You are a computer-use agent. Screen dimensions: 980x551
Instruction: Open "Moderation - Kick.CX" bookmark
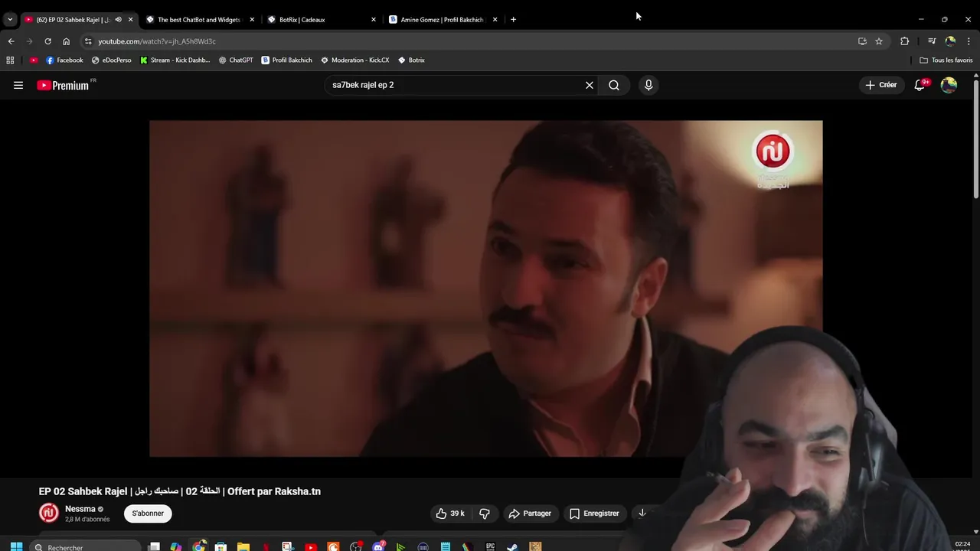click(x=354, y=60)
